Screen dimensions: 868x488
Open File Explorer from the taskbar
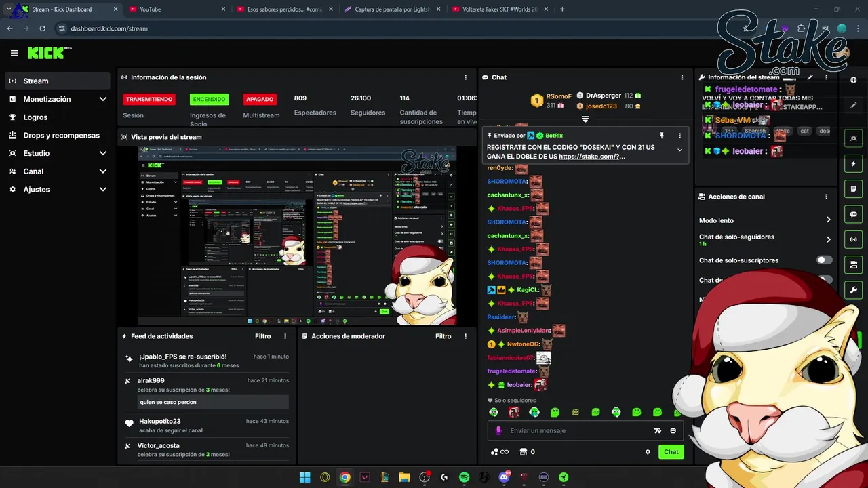point(404,477)
